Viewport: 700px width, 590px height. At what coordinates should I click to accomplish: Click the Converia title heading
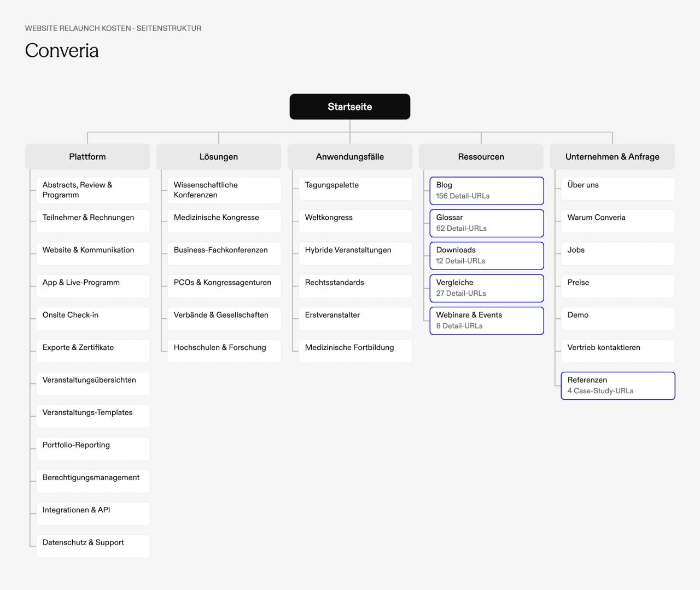[62, 50]
